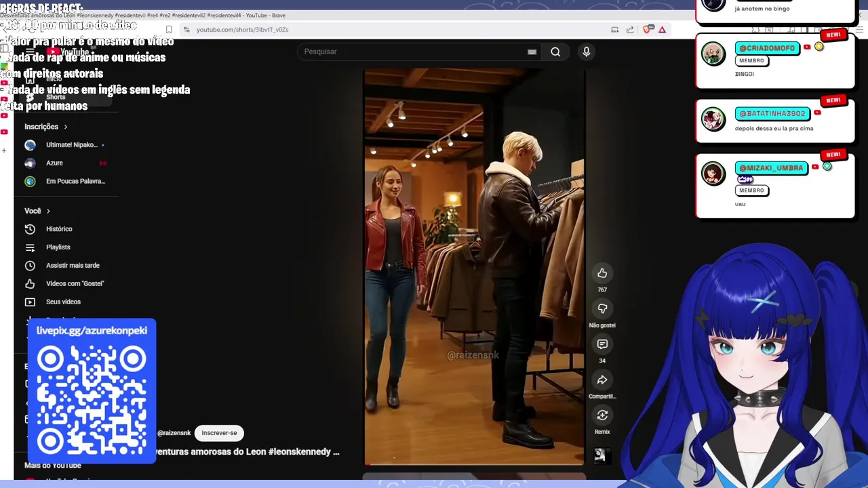868x488 pixels.
Task: Share this Short via Compartilhar arrow
Action: click(x=602, y=380)
